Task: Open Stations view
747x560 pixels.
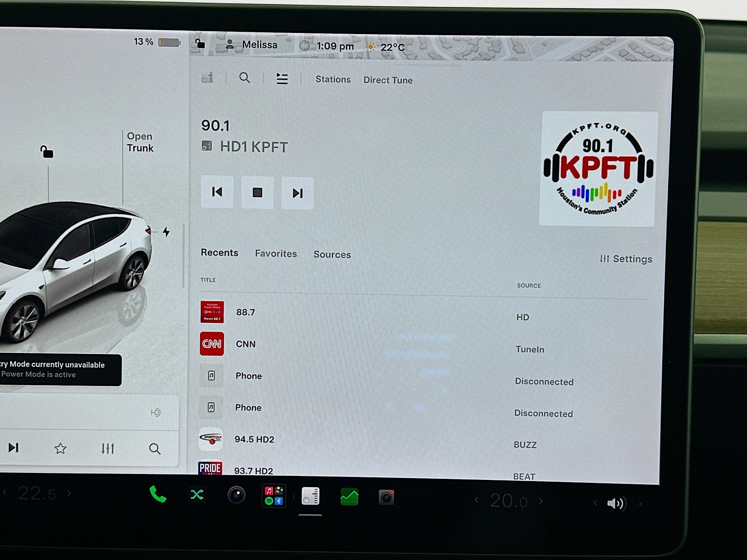Action: click(x=333, y=79)
